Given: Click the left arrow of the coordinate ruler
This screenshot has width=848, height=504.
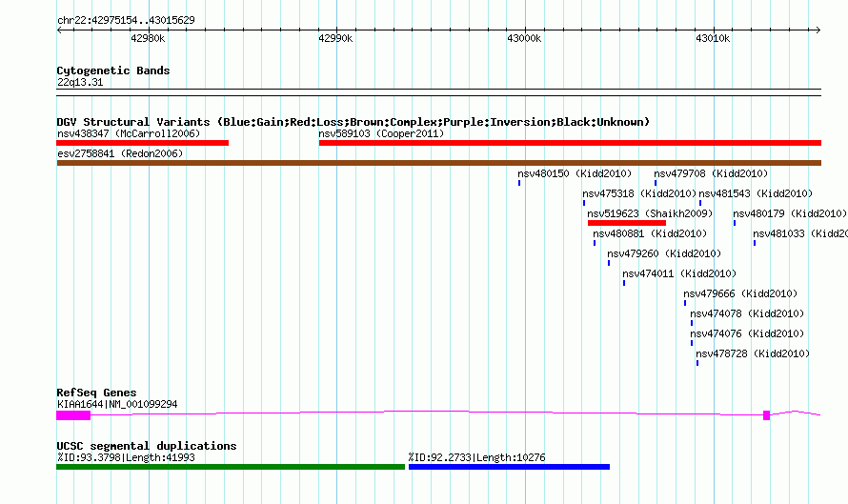Looking at the screenshot, I should 59,30.
